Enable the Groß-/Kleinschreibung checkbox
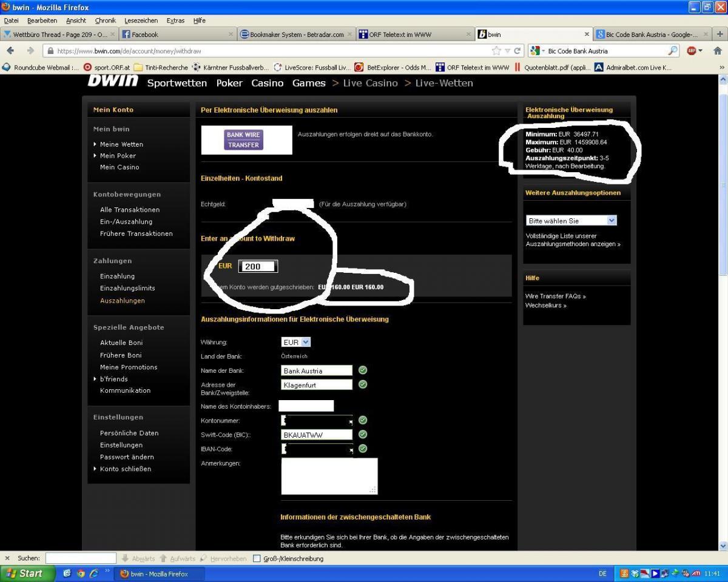 coord(257,559)
